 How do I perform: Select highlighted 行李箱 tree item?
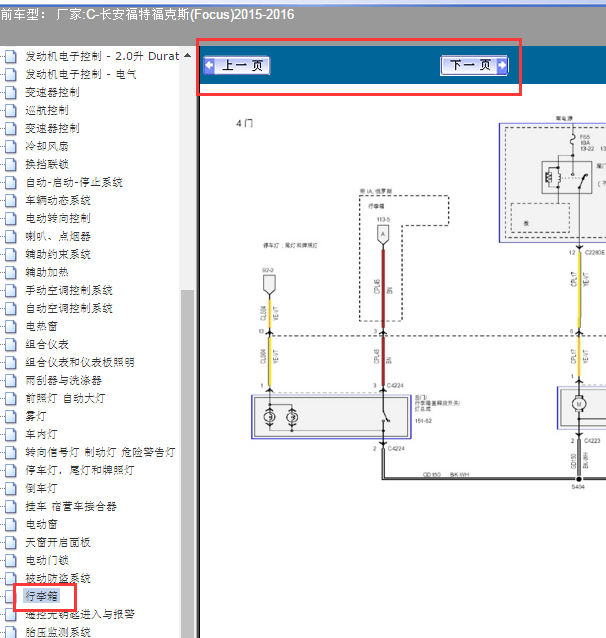[42, 596]
